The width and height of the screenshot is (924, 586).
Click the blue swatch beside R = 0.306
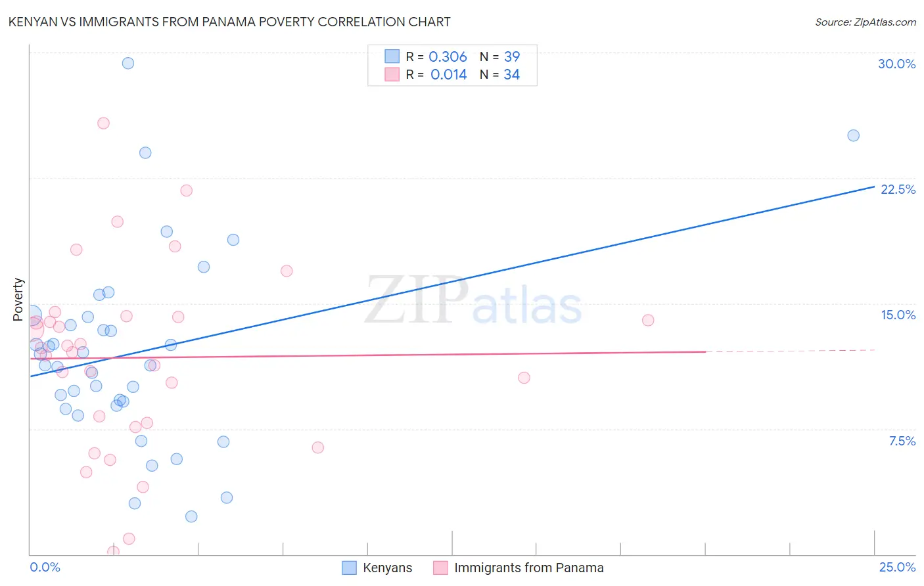pos(392,56)
